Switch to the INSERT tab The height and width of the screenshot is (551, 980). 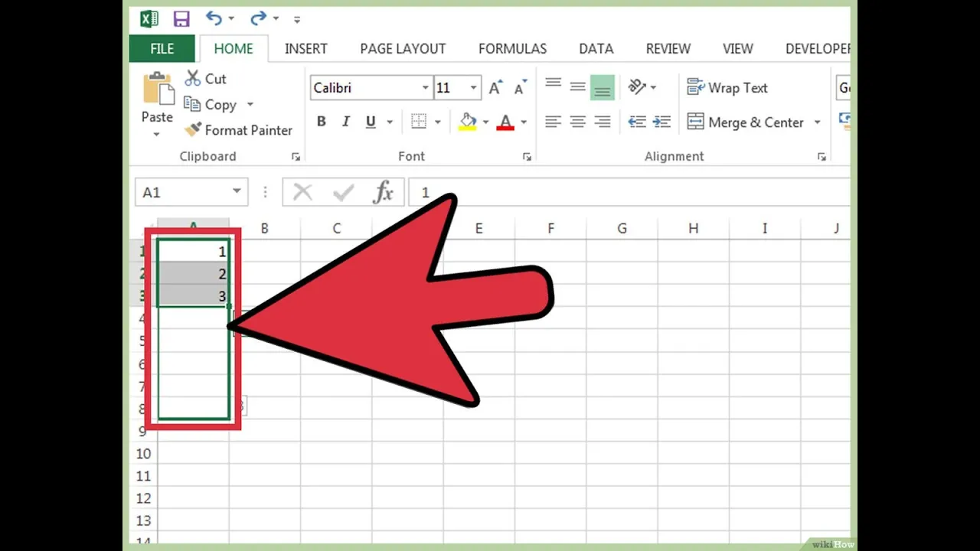coord(306,48)
